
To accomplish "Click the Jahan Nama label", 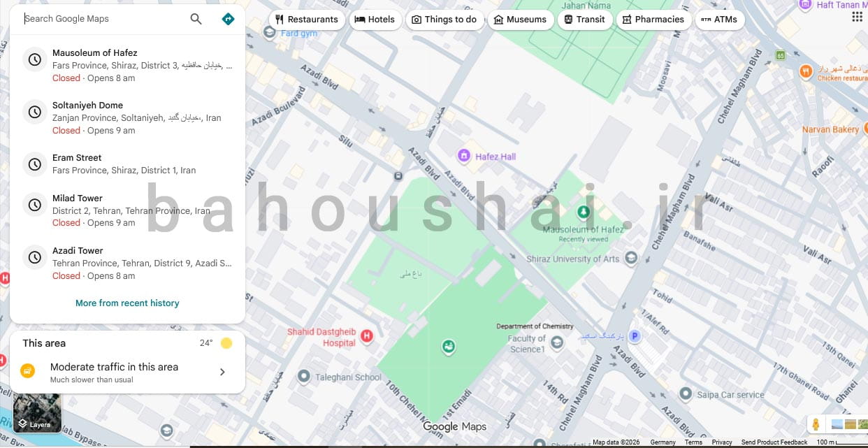I will 586,6.
